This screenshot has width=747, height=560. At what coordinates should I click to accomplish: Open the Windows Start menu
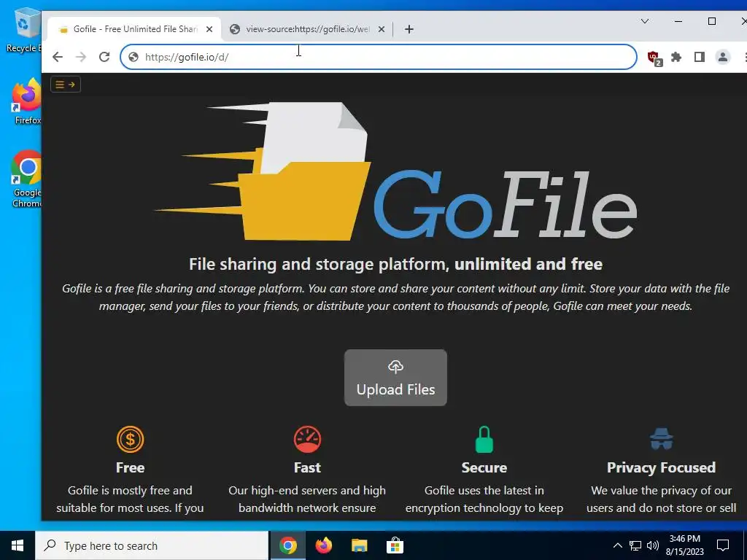18,545
